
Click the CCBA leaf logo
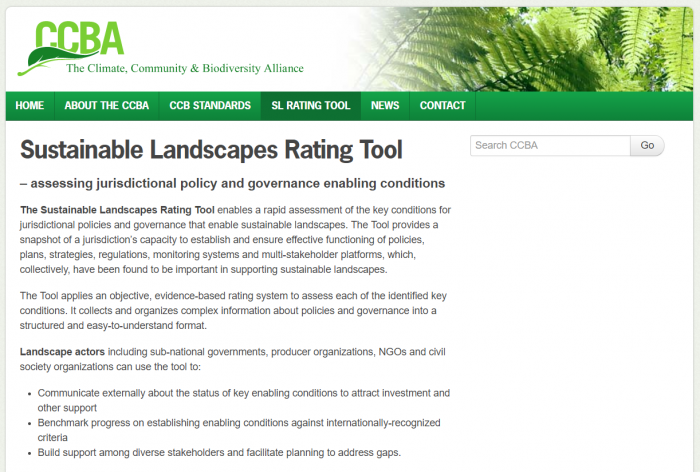[x=71, y=48]
